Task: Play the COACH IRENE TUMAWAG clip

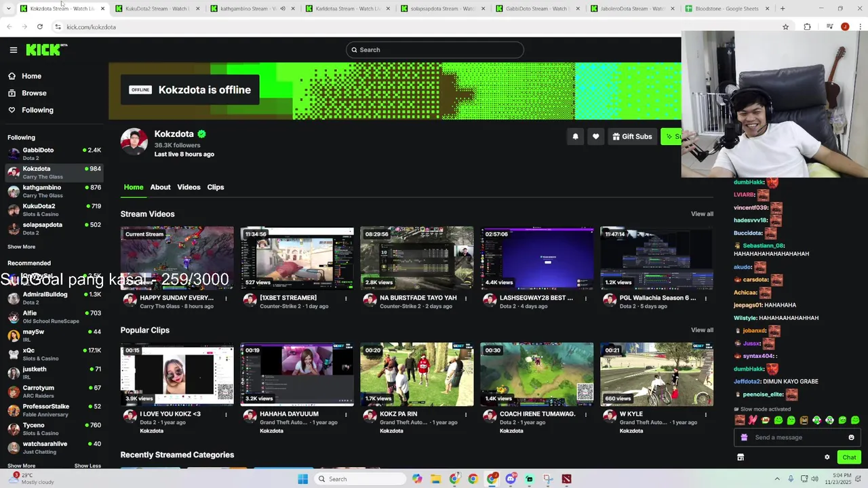Action: (537, 374)
